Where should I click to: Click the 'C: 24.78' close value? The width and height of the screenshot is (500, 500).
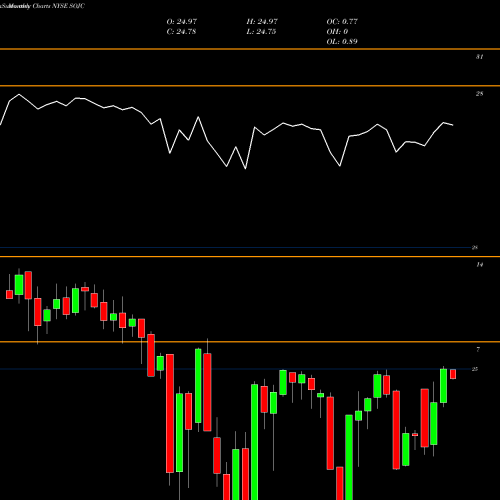tap(181, 31)
